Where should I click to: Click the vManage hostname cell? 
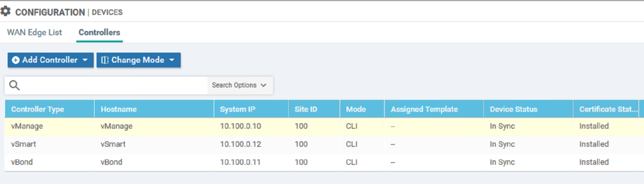(x=116, y=126)
